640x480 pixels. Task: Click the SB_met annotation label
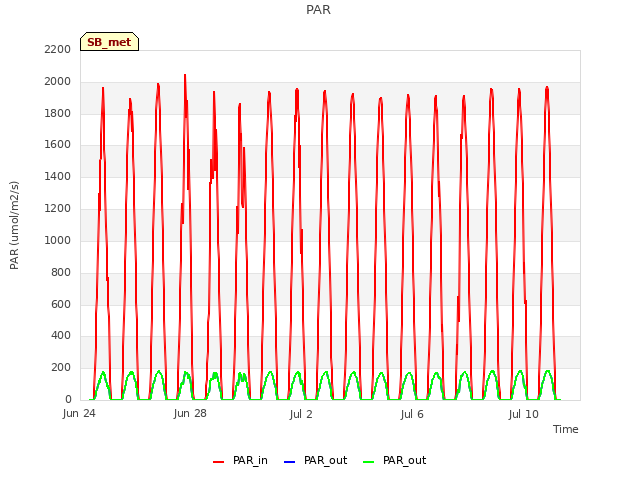pyautogui.click(x=109, y=42)
